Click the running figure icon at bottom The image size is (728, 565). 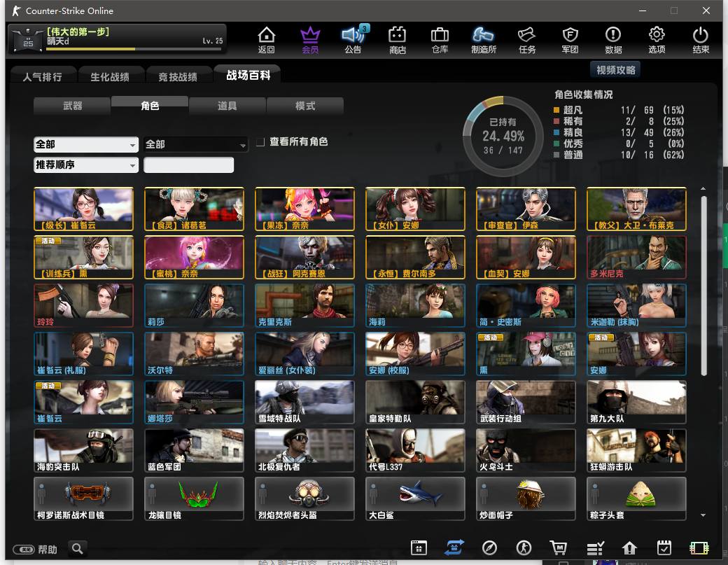[524, 547]
